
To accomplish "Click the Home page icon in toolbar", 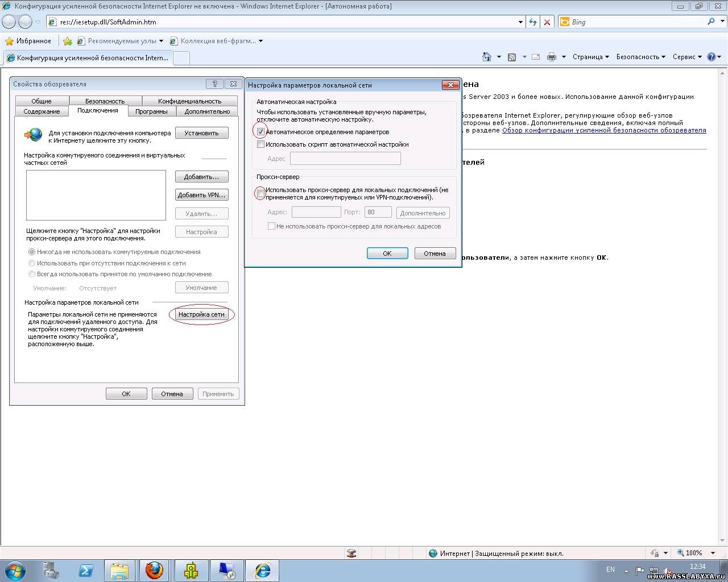I will pyautogui.click(x=486, y=57).
